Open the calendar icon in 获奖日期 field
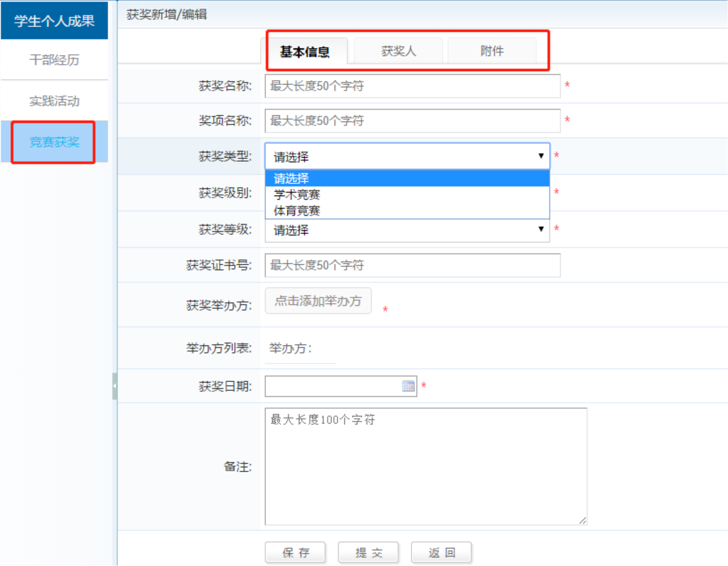Viewport: 728px width, 566px height. coord(408,386)
